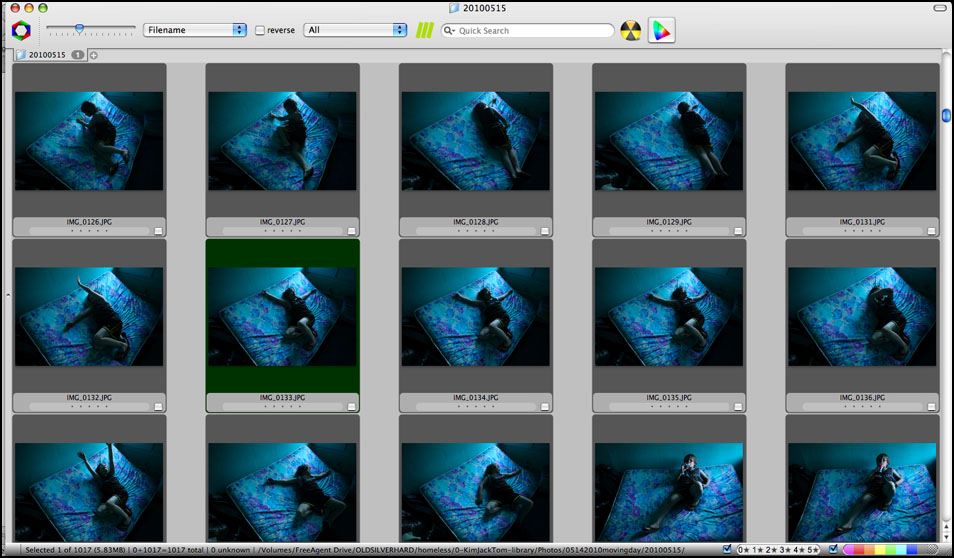Open the All filter dropdown

[355, 30]
